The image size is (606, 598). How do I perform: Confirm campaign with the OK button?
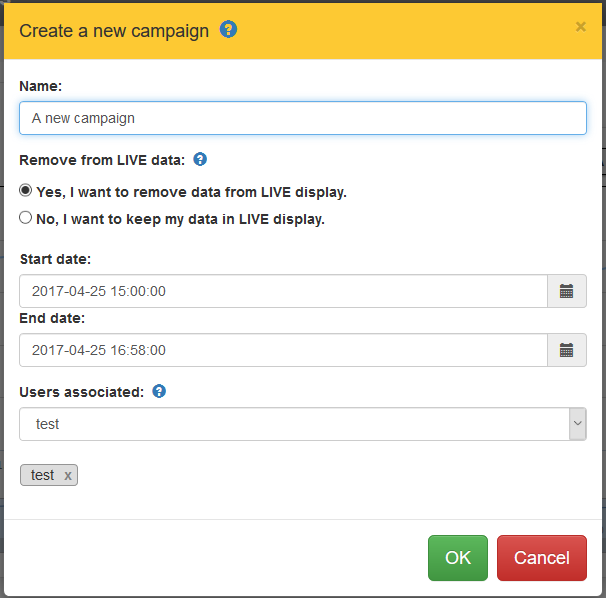point(457,558)
